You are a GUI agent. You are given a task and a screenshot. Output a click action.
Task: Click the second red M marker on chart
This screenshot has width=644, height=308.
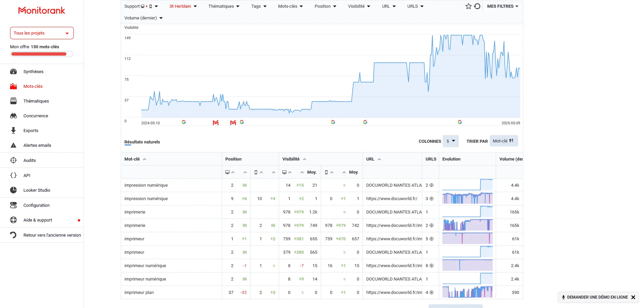pyautogui.click(x=233, y=123)
